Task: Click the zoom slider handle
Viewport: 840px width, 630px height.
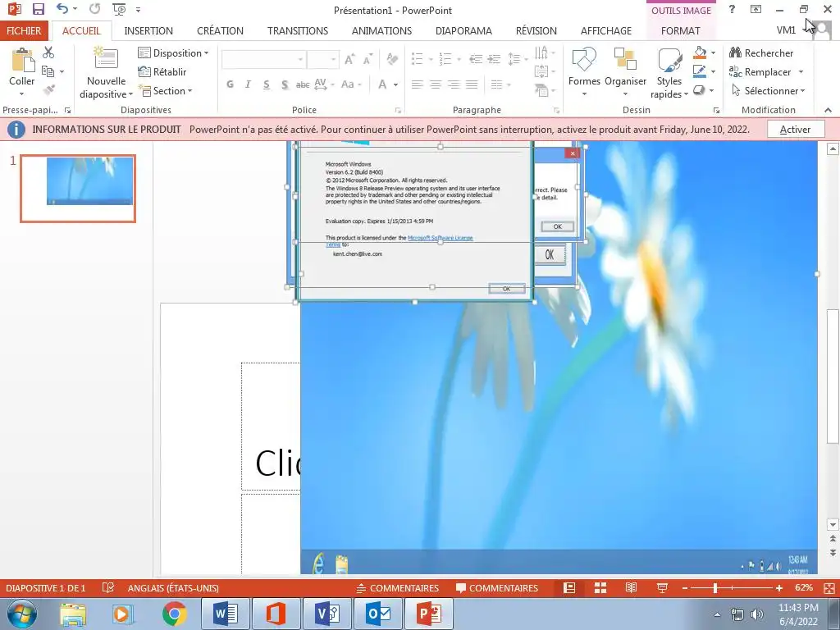Action: pyautogui.click(x=715, y=588)
